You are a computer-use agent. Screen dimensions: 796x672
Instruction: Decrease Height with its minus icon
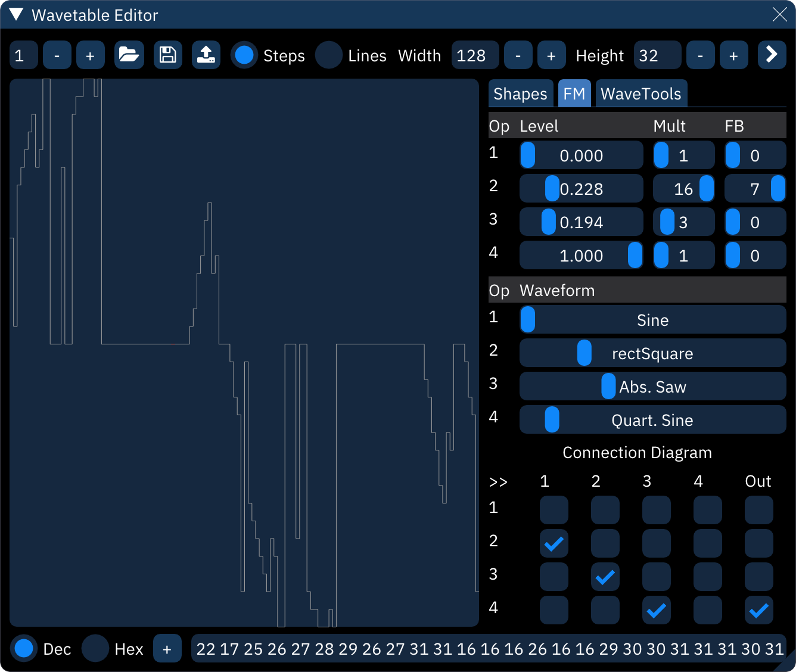click(700, 55)
